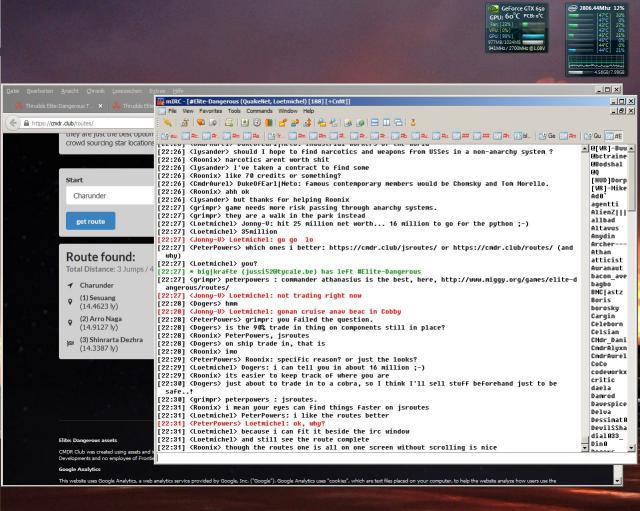Image resolution: width=640 pixels, height=511 pixels.
Task: Click the Timer clock toolbar icon
Action: [x=257, y=122]
